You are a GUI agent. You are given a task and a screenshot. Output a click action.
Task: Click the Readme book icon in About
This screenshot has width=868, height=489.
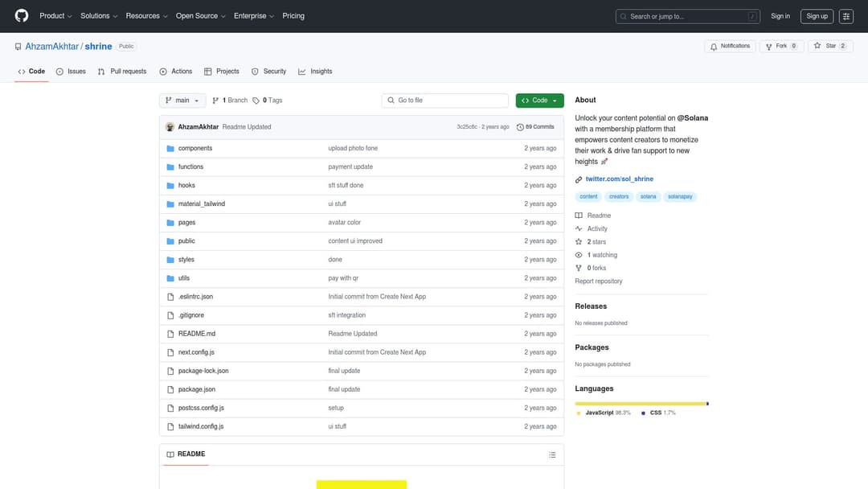(x=579, y=216)
